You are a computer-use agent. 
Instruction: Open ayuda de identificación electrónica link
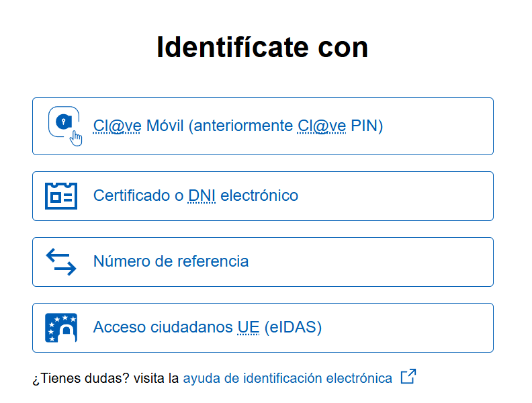coord(287,378)
